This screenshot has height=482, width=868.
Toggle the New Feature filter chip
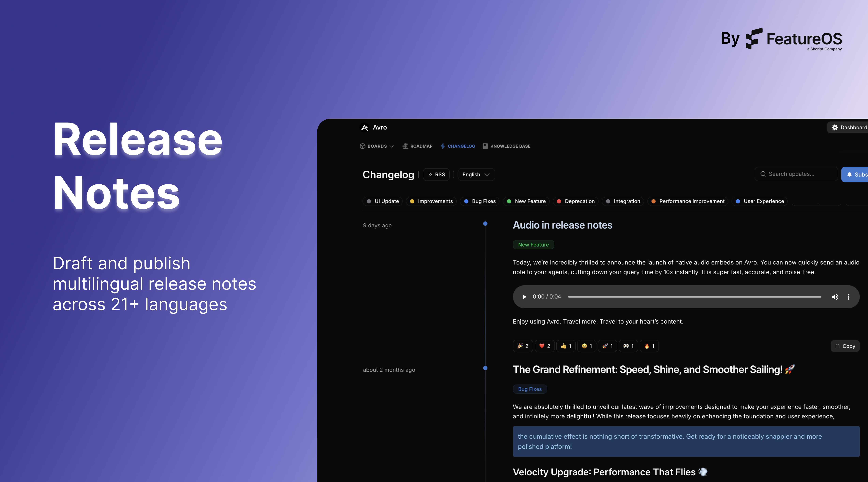(526, 201)
